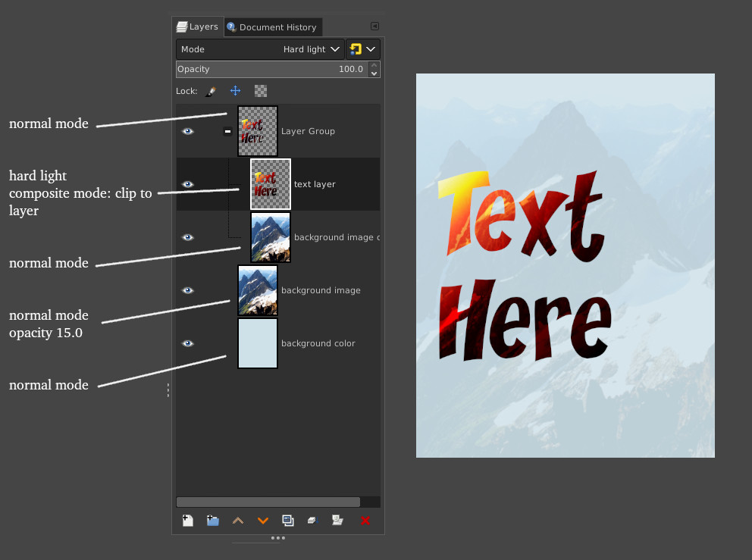This screenshot has height=560, width=752.
Task: Add a layer mask
Action: (x=338, y=521)
